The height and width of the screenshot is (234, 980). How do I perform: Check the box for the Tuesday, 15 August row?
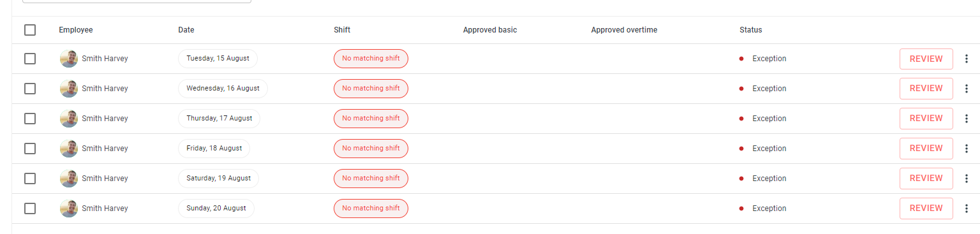(30, 59)
